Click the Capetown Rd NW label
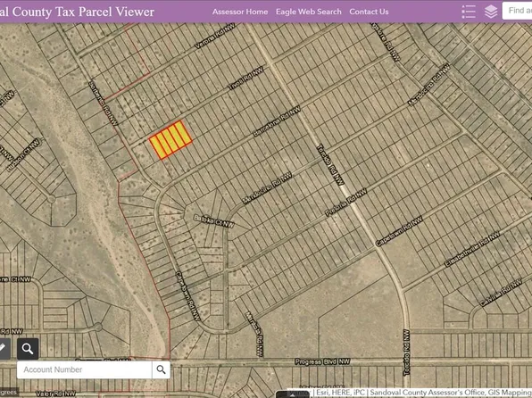 399,231
